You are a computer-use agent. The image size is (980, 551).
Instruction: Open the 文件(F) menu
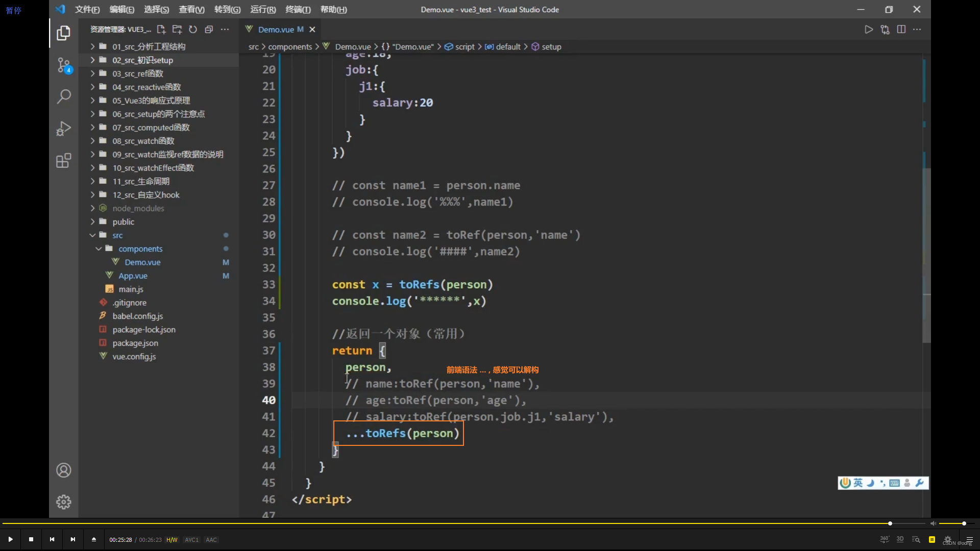click(x=87, y=9)
